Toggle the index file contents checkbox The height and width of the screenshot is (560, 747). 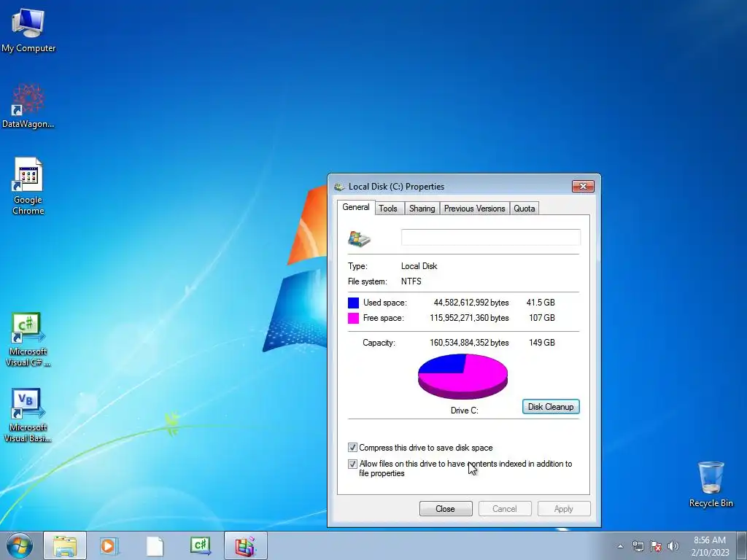[x=352, y=464]
